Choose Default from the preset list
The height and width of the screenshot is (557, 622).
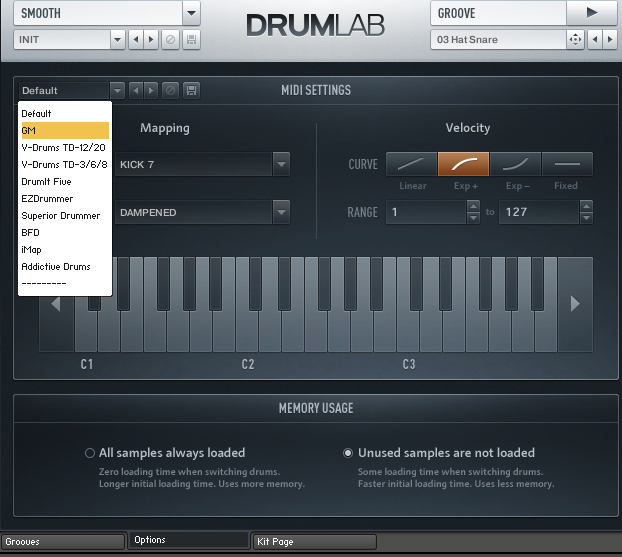point(65,113)
